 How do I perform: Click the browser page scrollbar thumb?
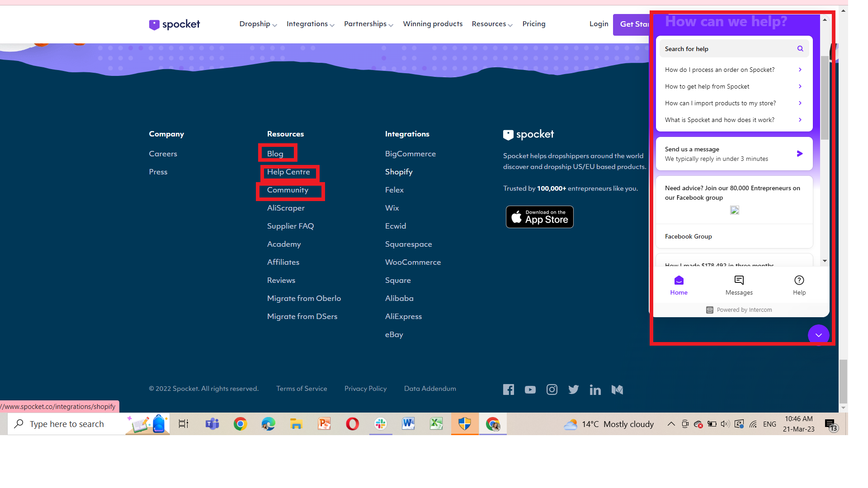click(x=843, y=381)
